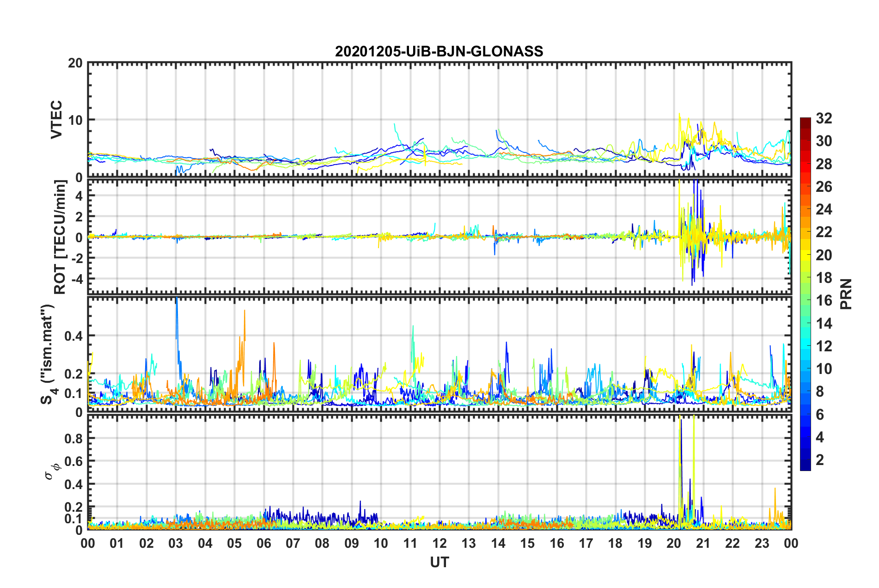
Task: Click x-axis tick label 14
Action: (498, 543)
